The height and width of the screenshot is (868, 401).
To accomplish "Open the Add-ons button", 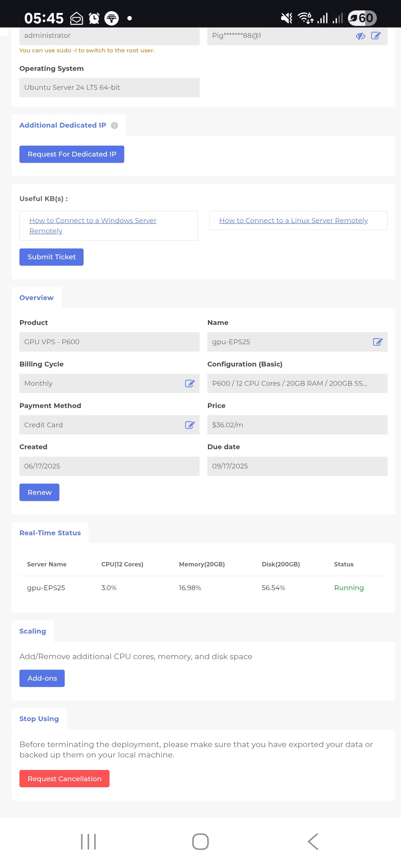I will (42, 678).
